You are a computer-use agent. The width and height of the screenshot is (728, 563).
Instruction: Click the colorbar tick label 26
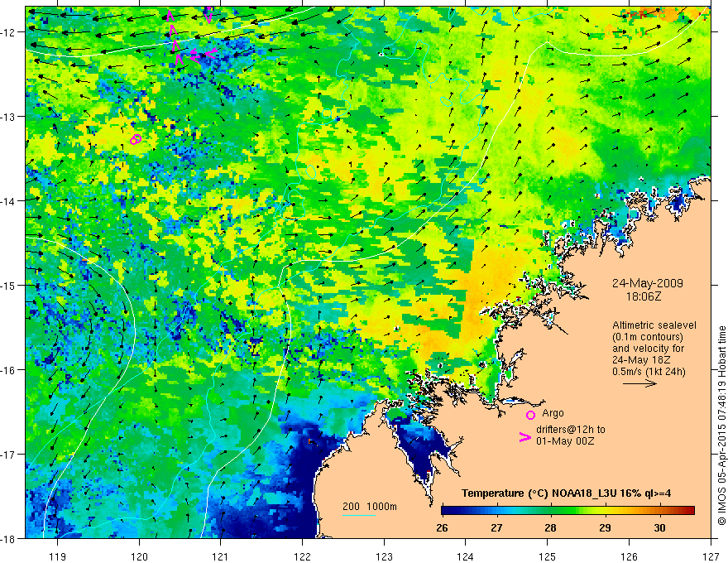tap(442, 527)
